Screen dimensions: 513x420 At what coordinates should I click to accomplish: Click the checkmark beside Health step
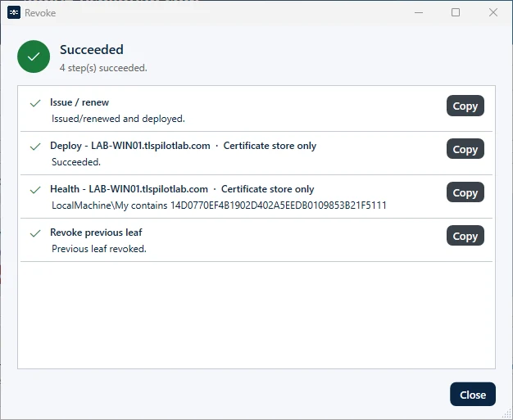(x=35, y=190)
